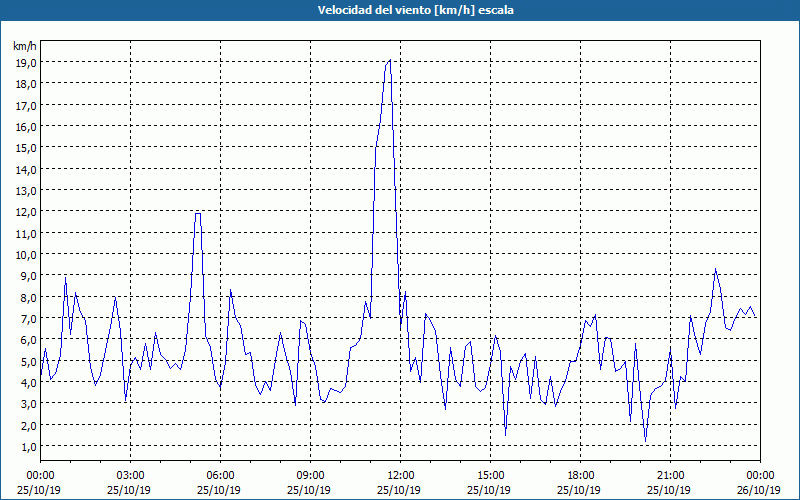Click the 26/10/19 date label
The width and height of the screenshot is (800, 500).
coord(759,490)
